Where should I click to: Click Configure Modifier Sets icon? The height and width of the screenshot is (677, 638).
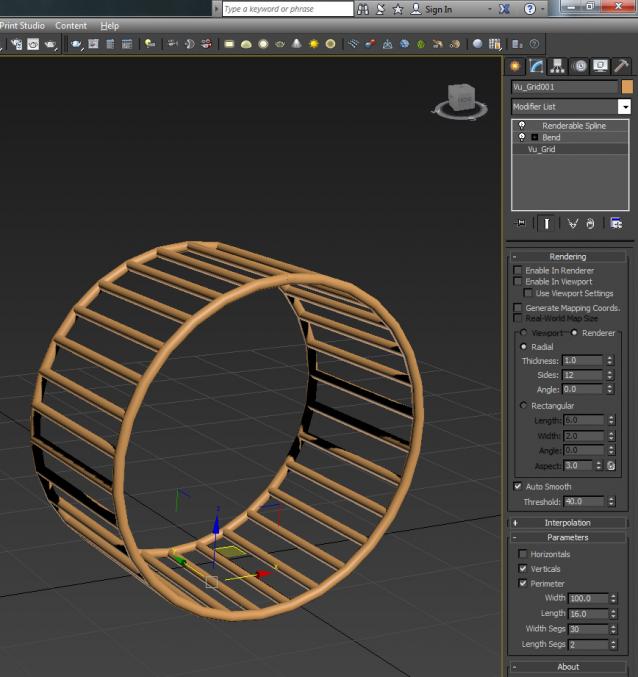pyautogui.click(x=616, y=224)
